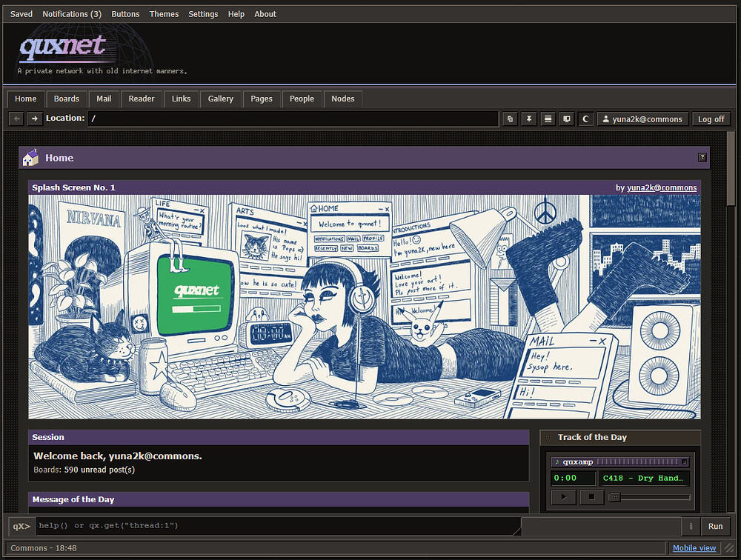Open the help icon on the Home header
The width and height of the screenshot is (741, 560).
click(x=702, y=157)
